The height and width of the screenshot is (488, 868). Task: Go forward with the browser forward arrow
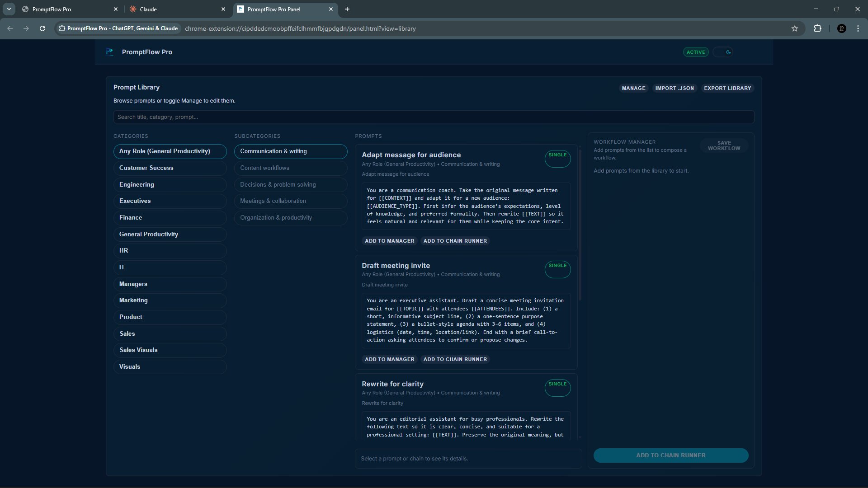[x=26, y=28]
